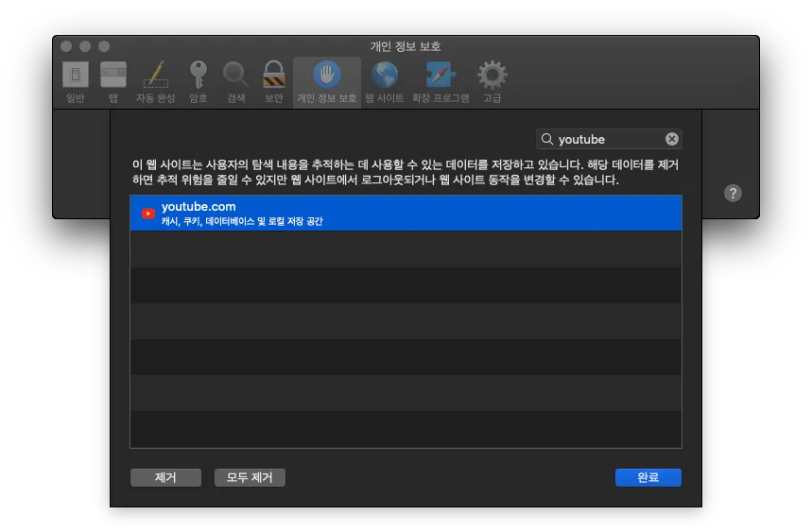The image size is (812, 532).
Task: Go to 확장 프로그램 (Extensions) pane
Action: (x=440, y=76)
